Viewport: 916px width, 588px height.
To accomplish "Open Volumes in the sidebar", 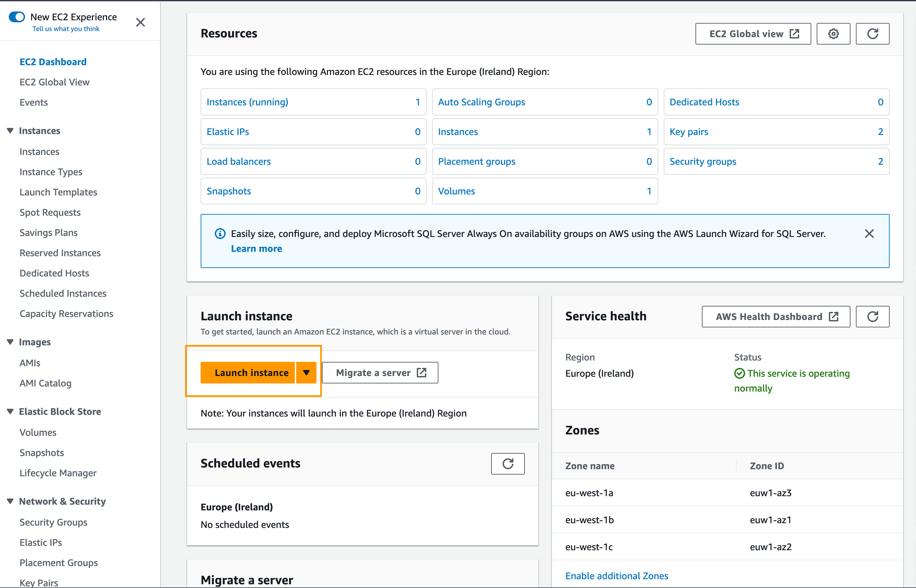I will 38,432.
